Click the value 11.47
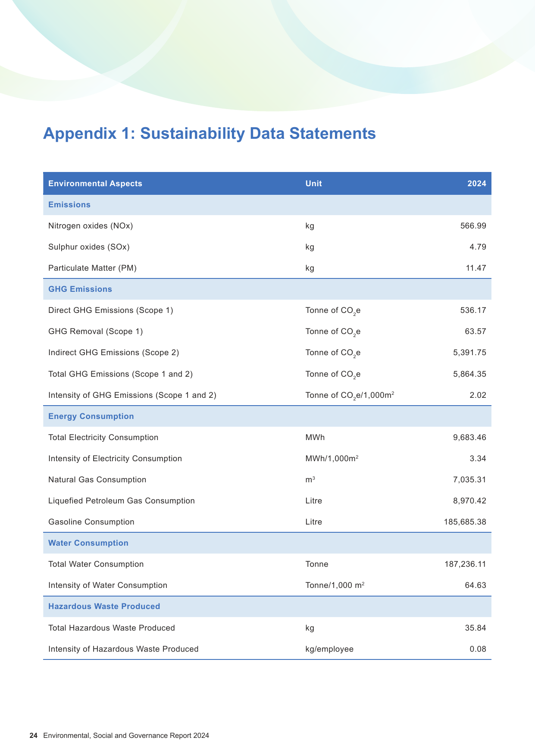 pyautogui.click(x=476, y=268)
